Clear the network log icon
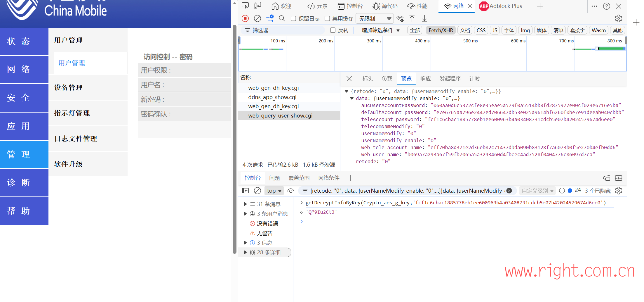The width and height of the screenshot is (644, 302). (x=257, y=19)
